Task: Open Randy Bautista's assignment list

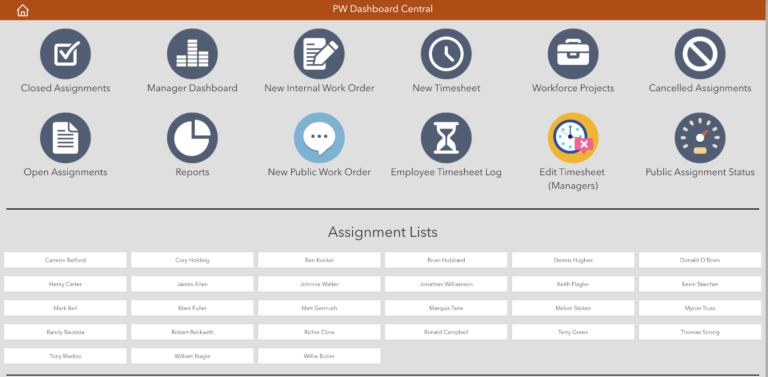Action: 65,332
